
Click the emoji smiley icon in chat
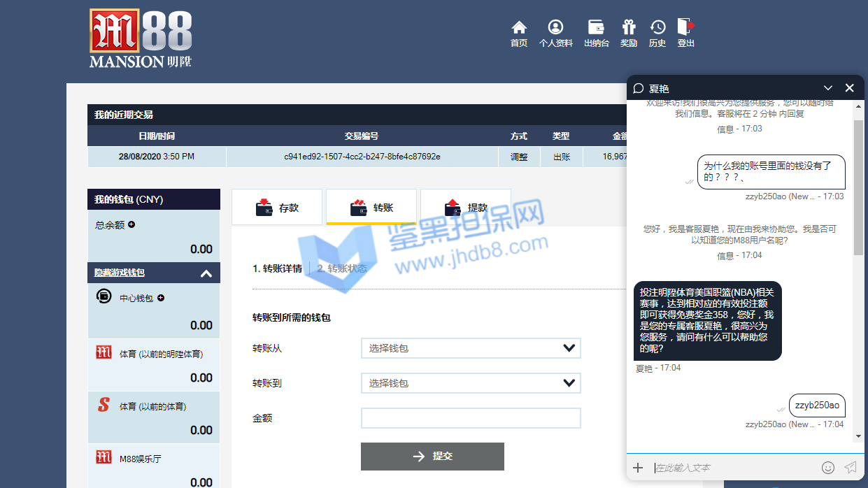(828, 468)
